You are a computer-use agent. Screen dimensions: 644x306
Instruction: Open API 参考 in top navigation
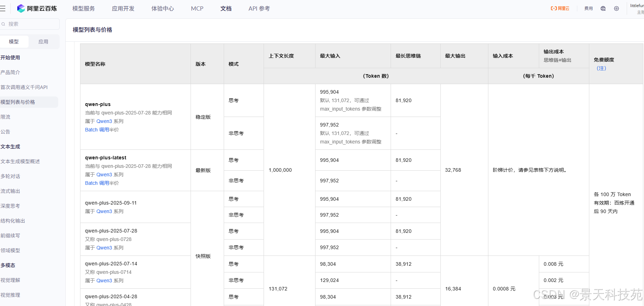pyautogui.click(x=259, y=8)
